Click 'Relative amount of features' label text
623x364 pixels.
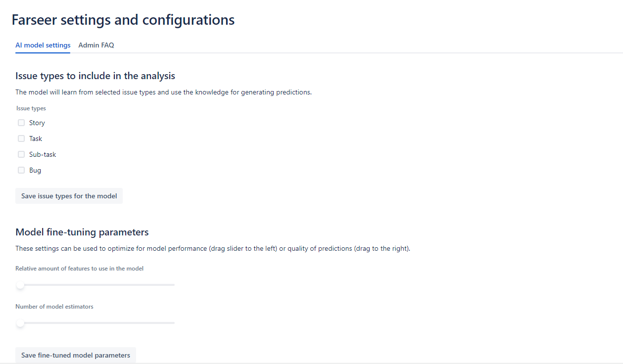80,269
